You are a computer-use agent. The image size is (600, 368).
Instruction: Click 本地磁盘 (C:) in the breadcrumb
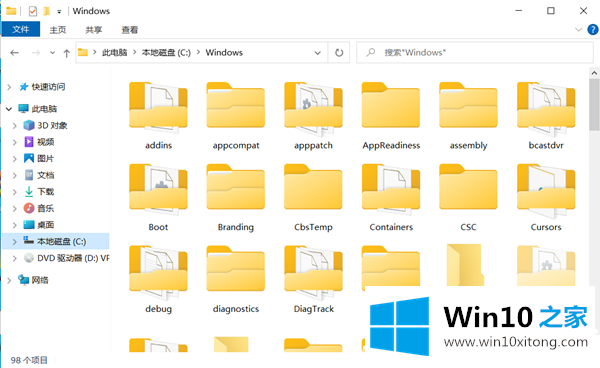(166, 52)
